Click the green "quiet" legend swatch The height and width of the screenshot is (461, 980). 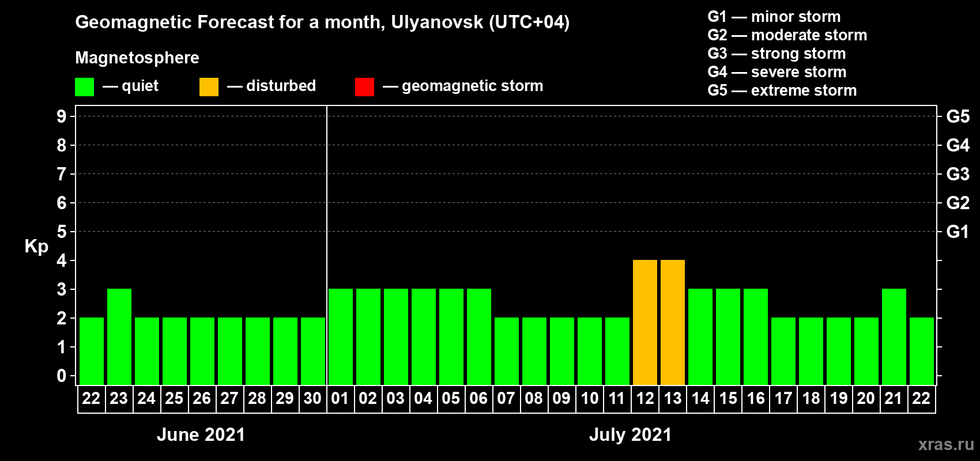(84, 87)
